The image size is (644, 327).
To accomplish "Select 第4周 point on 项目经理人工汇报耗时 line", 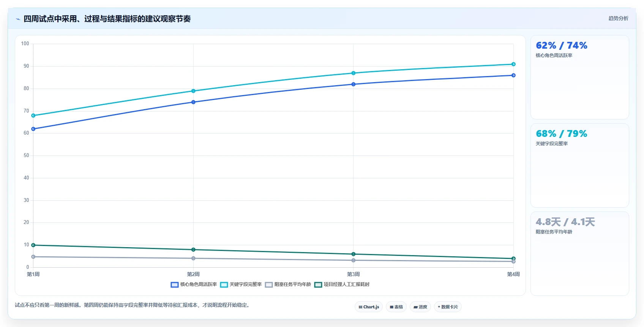I will point(513,259).
